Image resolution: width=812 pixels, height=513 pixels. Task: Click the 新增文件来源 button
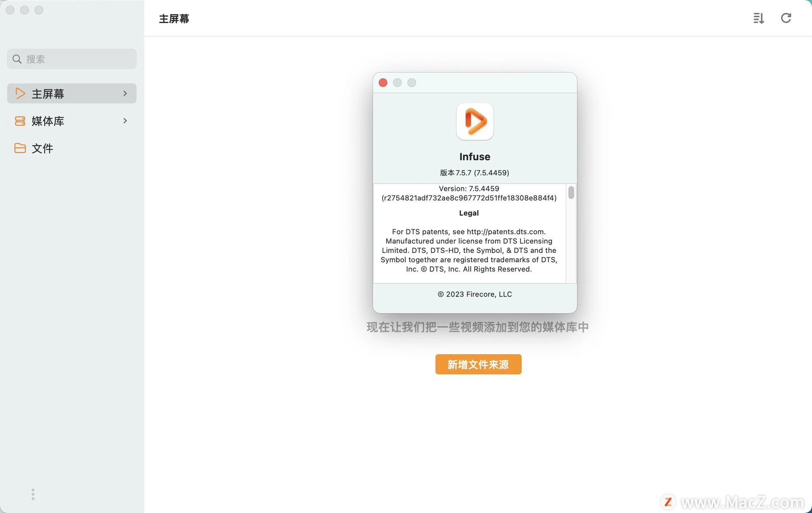pyautogui.click(x=478, y=364)
